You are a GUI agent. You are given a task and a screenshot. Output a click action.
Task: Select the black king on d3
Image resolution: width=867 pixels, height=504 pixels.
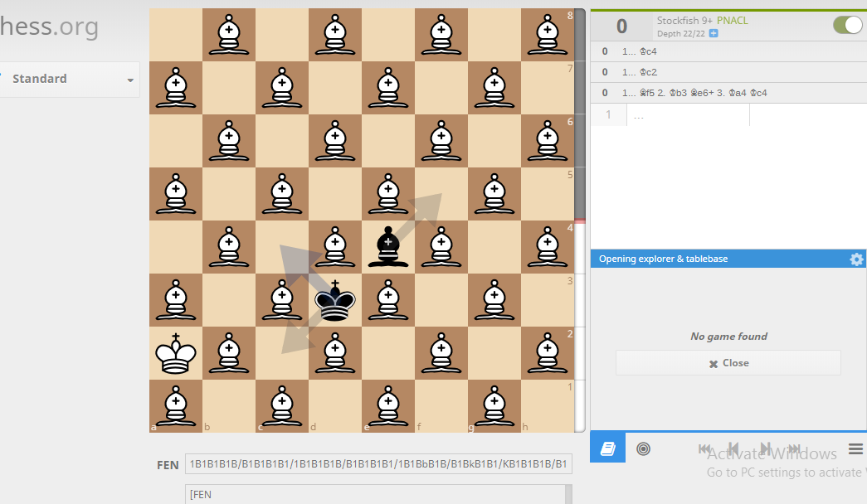point(335,300)
